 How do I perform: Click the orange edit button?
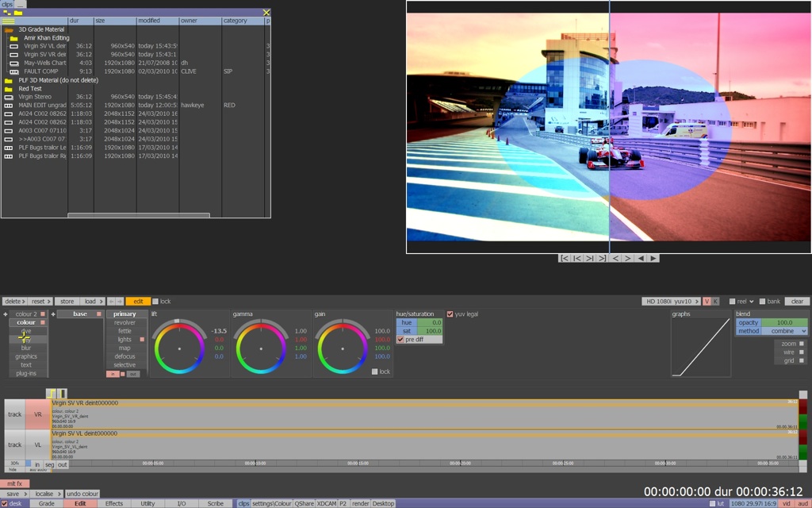click(138, 301)
